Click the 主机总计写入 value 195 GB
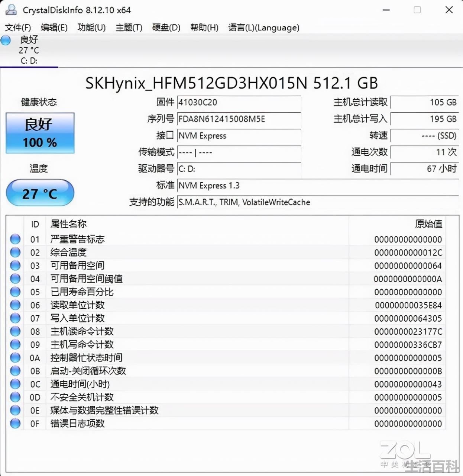The height and width of the screenshot is (476, 463). coord(425,119)
